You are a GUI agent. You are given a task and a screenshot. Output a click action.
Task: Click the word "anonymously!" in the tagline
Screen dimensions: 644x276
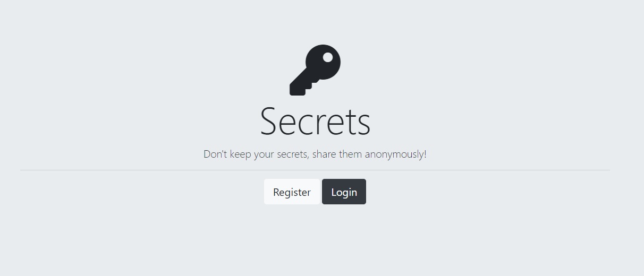click(x=395, y=154)
